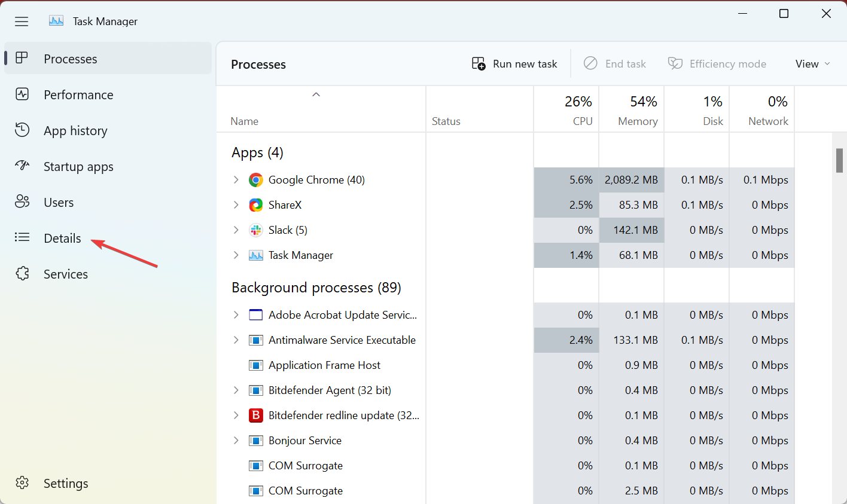The height and width of the screenshot is (504, 847).
Task: Expand Bitdefender redline update row
Action: (x=236, y=416)
